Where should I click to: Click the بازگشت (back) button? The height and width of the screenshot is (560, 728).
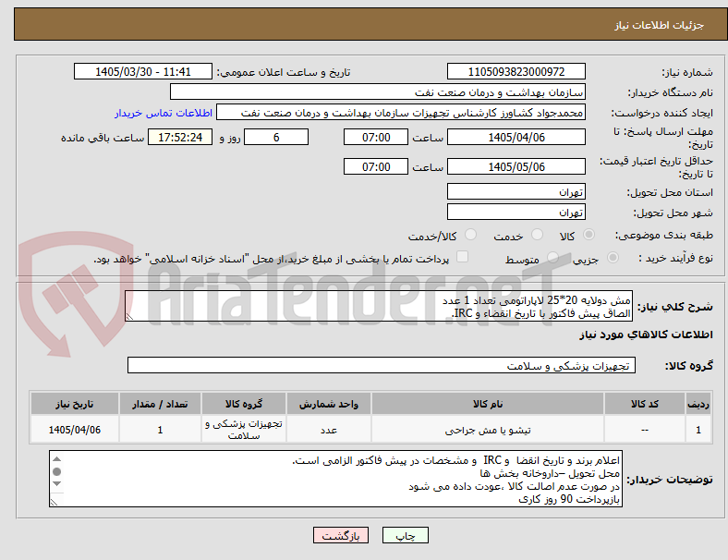[341, 535]
